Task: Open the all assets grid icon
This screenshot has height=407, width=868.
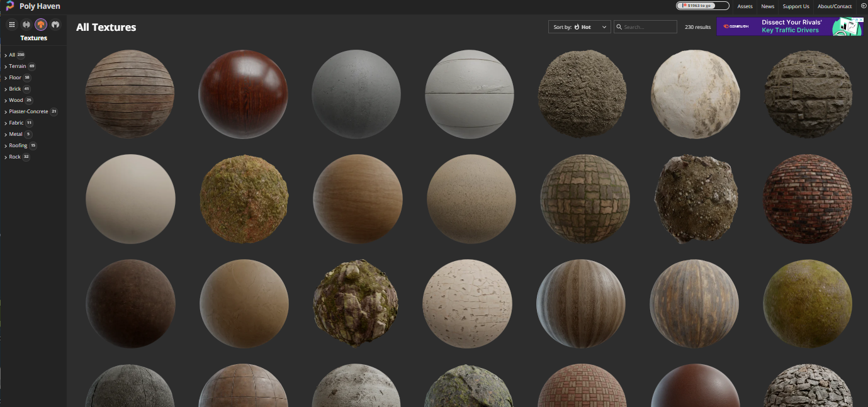Action: click(x=11, y=25)
